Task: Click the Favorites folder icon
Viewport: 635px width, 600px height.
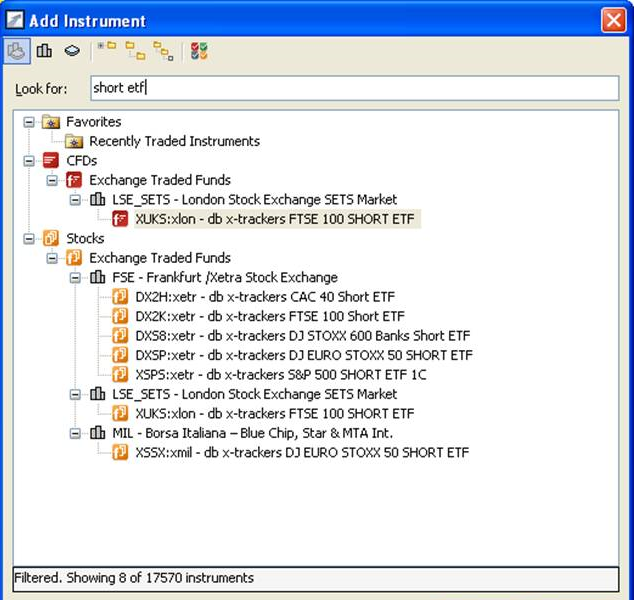Action: coord(51,121)
